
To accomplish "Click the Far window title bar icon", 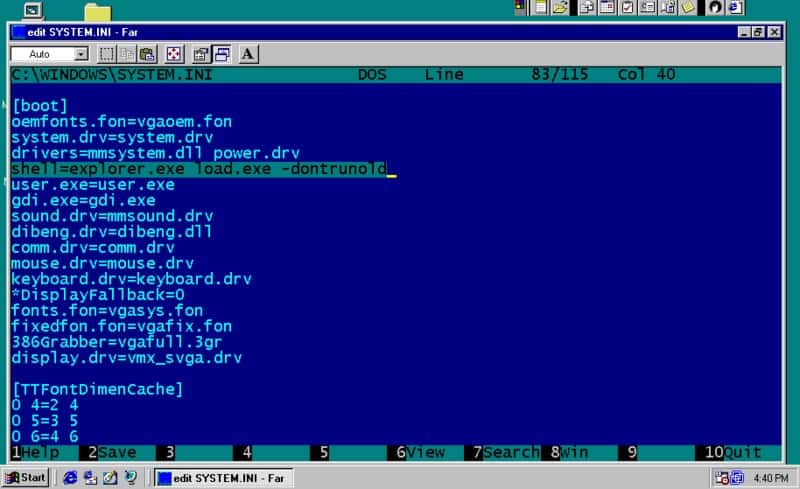I will [18, 32].
